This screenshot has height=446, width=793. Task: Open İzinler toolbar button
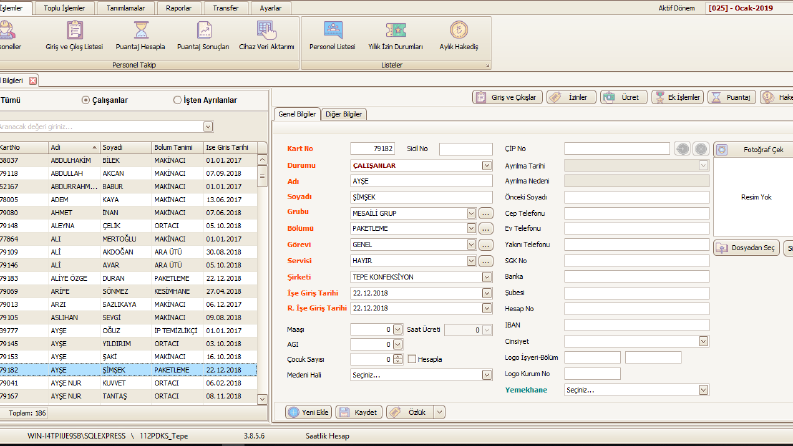571,97
